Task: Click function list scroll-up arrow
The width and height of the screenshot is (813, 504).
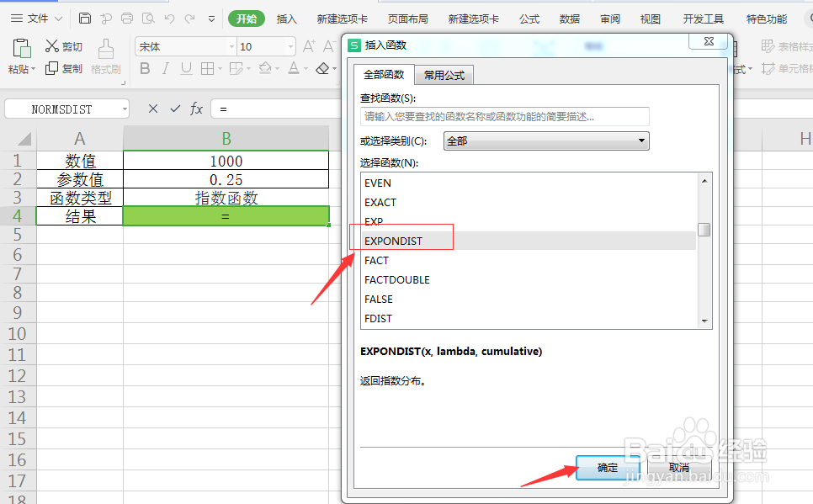Action: [704, 180]
